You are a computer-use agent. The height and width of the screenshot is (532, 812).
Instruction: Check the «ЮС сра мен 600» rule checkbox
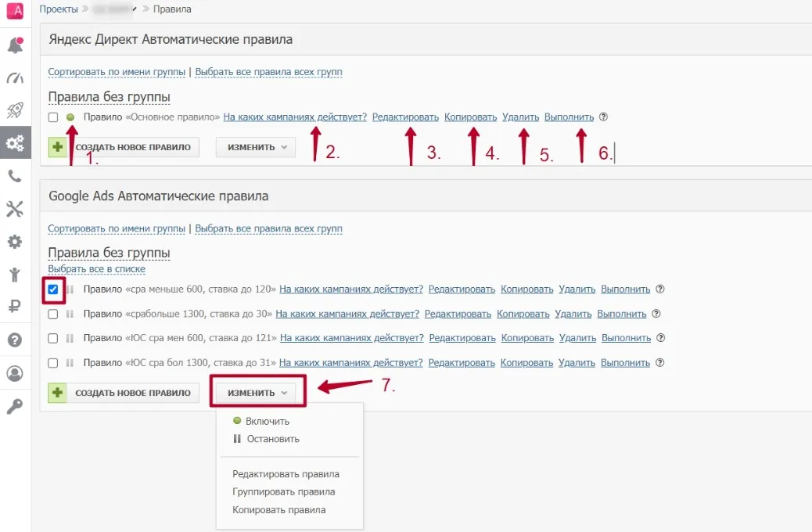click(53, 338)
